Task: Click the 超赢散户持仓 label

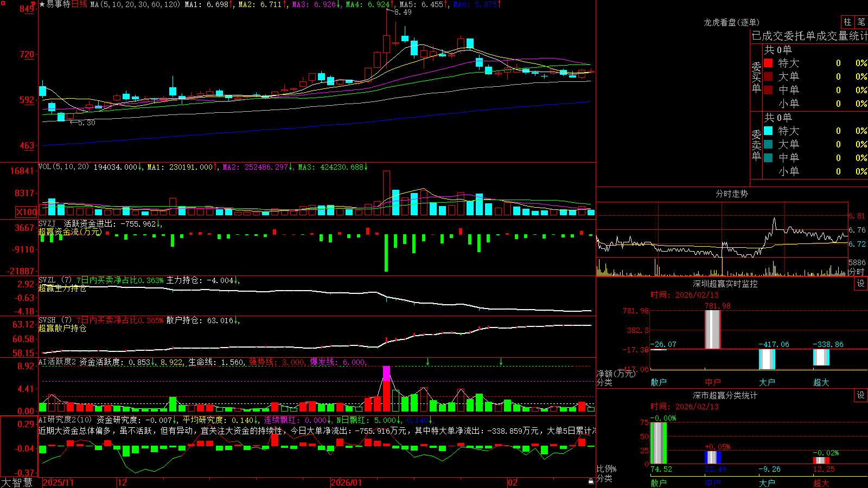Action: [x=62, y=328]
